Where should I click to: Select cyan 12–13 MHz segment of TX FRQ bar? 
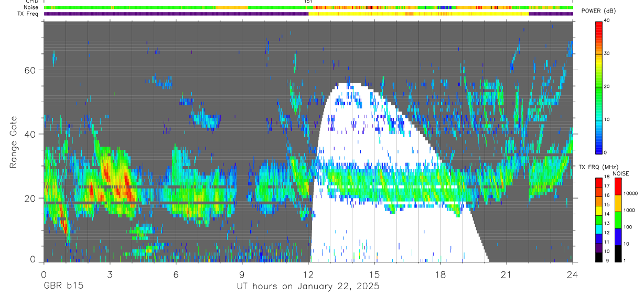tap(599, 228)
